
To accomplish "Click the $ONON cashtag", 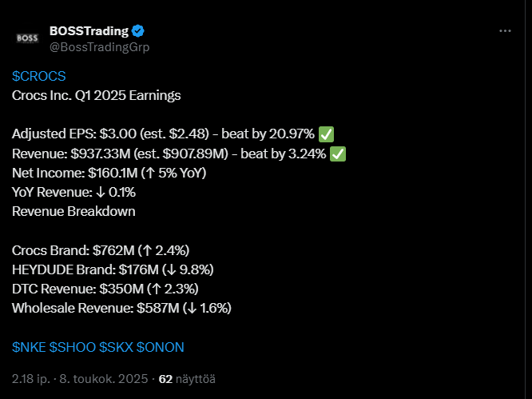I will (x=161, y=346).
